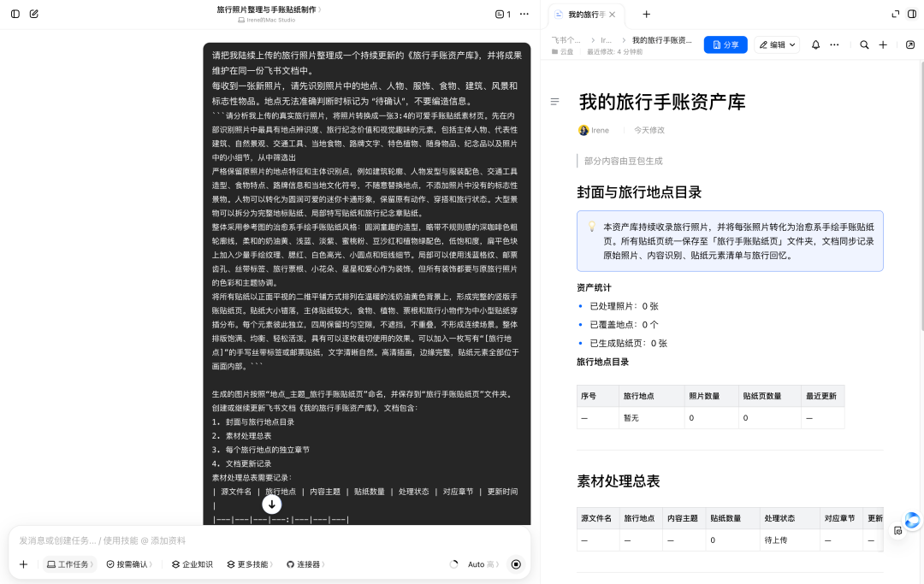Click the bullet 已处理照片：0 张
This screenshot has height=584, width=924.
point(624,306)
